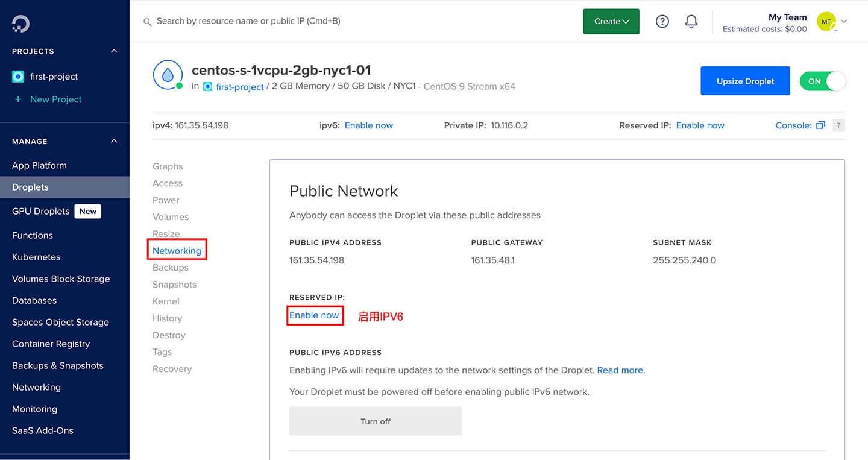
Task: Click the DigitalOcean logo icon
Action: tap(20, 24)
